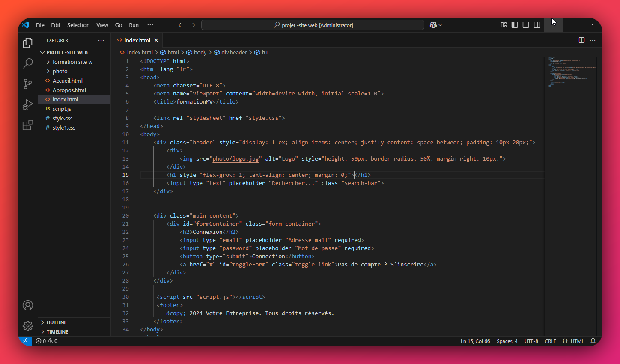Viewport: 620px width, 364px height.
Task: Open the notifications bell in status bar
Action: point(593,341)
